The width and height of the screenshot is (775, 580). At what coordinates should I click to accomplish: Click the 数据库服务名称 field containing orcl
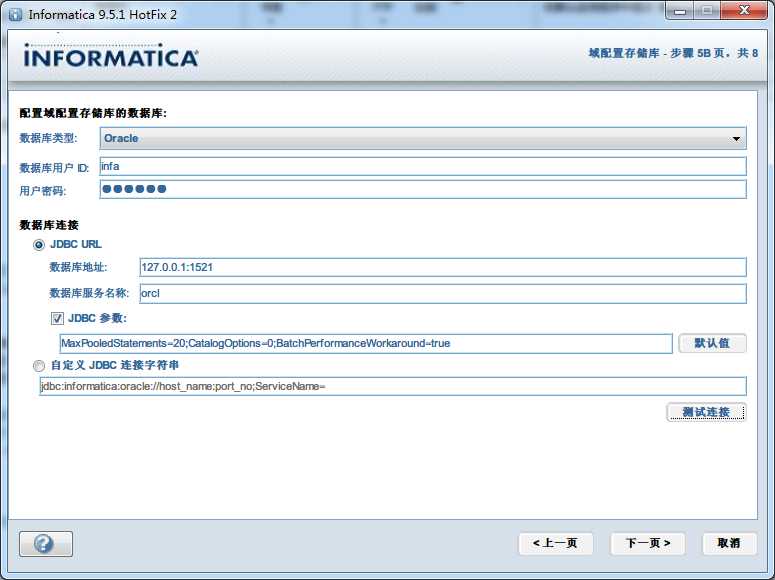click(x=443, y=293)
